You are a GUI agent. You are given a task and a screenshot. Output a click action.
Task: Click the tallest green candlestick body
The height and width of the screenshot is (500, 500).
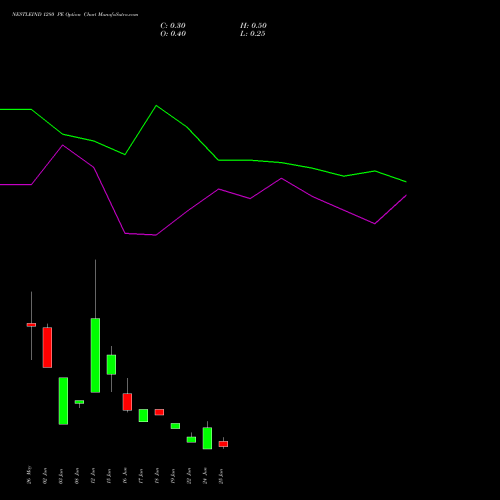click(x=95, y=355)
